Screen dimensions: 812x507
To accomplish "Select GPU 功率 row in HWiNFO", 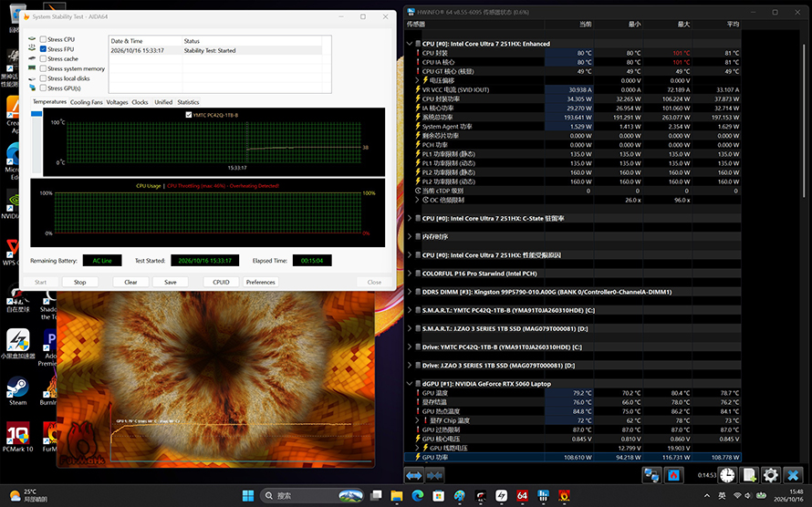I will [x=573, y=458].
